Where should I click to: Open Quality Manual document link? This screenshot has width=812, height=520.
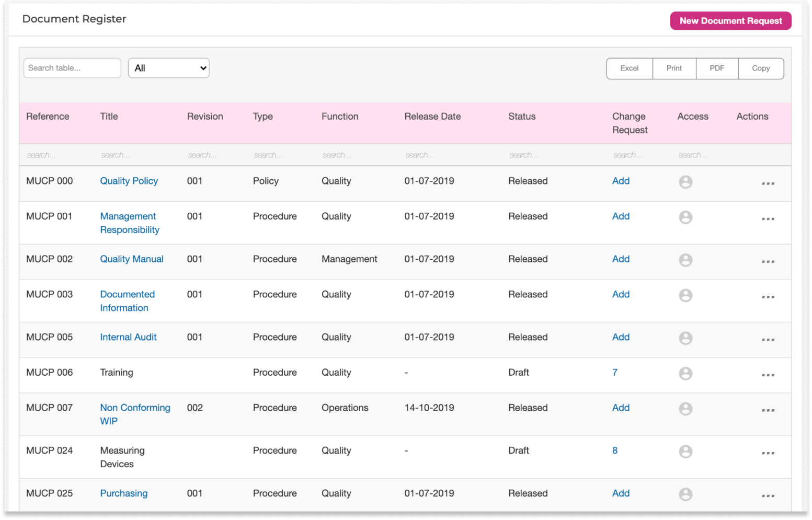coord(132,259)
